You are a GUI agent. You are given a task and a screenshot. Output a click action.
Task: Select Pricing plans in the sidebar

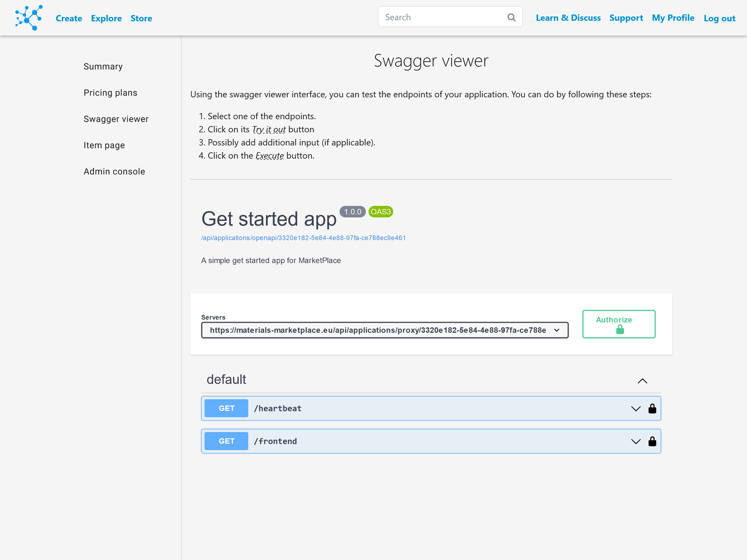click(110, 92)
